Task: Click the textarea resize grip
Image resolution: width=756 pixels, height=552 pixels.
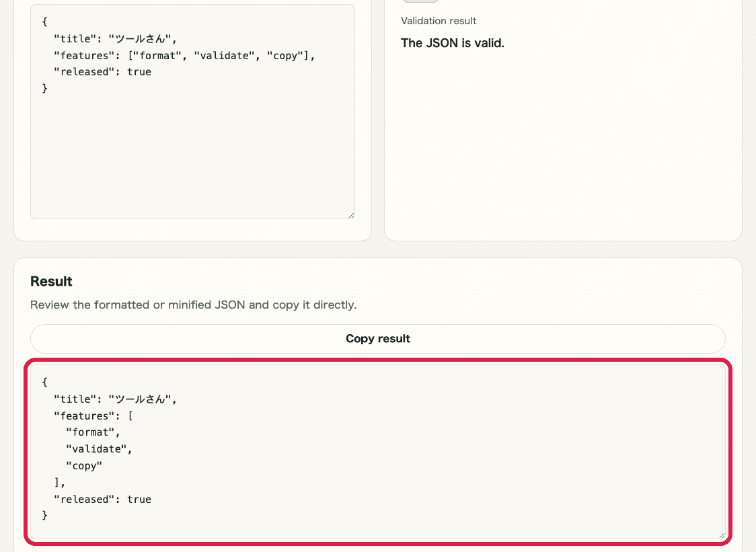Action: click(351, 214)
